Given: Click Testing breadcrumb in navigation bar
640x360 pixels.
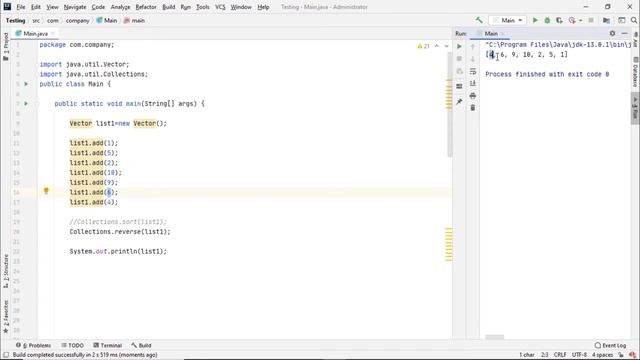Looking at the screenshot, I should click(x=16, y=20).
